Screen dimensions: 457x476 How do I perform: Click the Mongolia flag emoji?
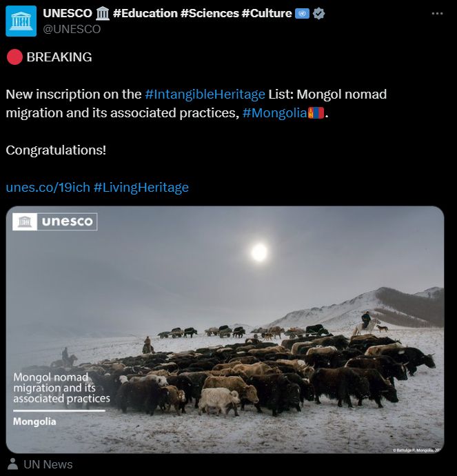pos(316,113)
